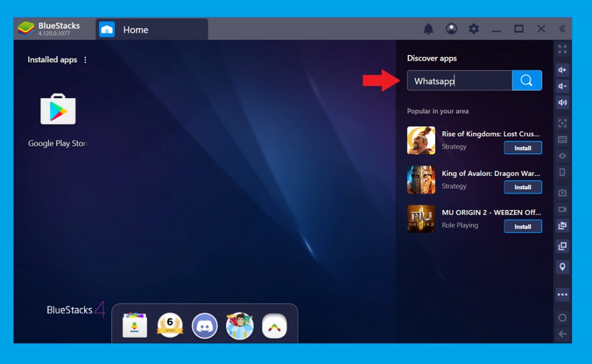Open BlueStacks settings gear
Viewport: 592px width, 364px height.
474,28
